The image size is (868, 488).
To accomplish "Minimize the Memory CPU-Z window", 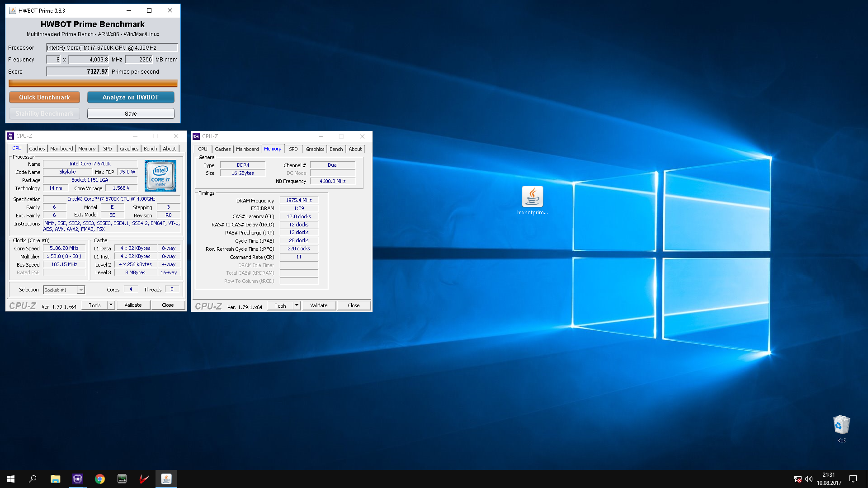I will coord(321,136).
